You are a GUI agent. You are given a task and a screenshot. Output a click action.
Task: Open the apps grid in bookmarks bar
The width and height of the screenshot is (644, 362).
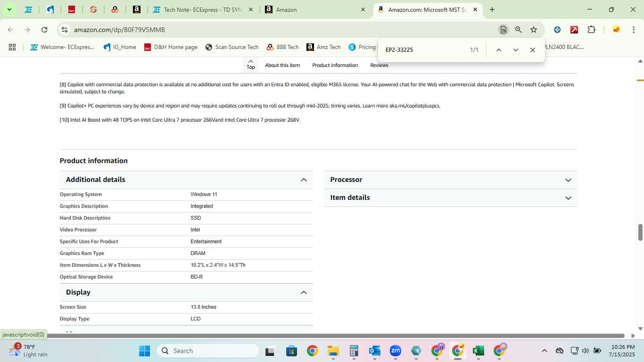12,47
